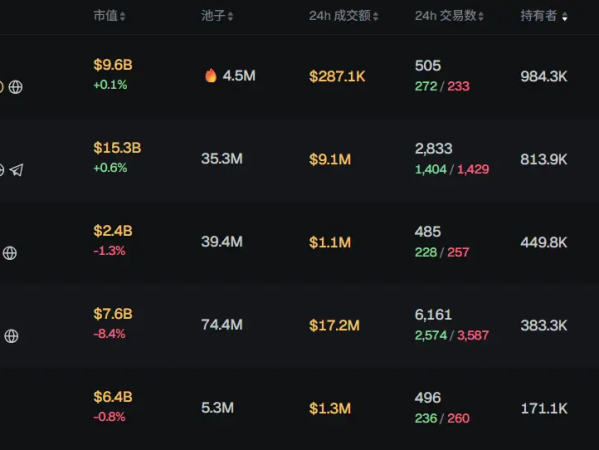Open website globe icon in $7.6B row
Viewport: 599px width, 450px height.
tap(11, 336)
